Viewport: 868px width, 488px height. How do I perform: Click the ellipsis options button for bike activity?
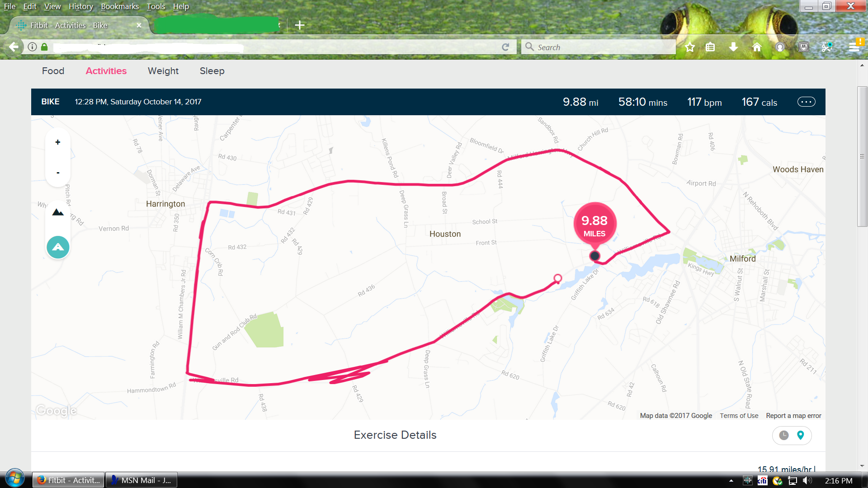click(x=806, y=102)
